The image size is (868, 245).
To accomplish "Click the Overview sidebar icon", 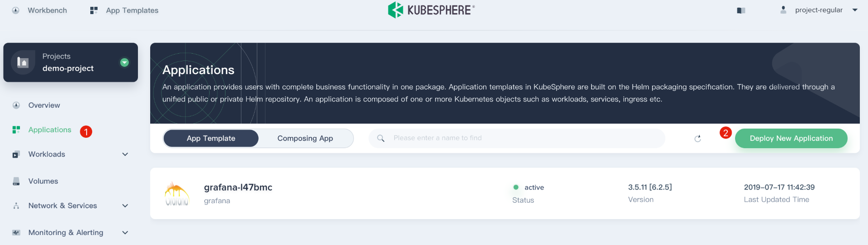I will (x=16, y=105).
